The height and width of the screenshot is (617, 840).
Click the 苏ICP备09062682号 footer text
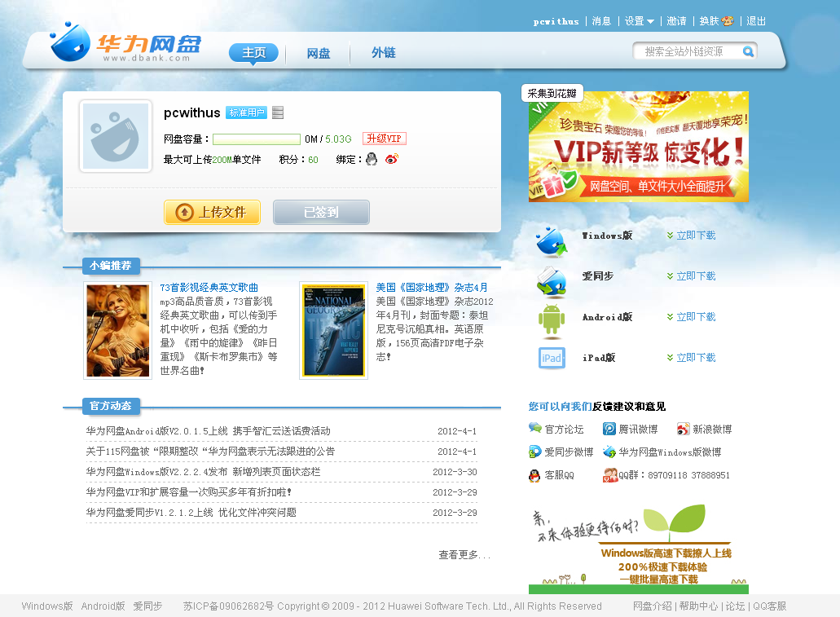pyautogui.click(x=228, y=606)
